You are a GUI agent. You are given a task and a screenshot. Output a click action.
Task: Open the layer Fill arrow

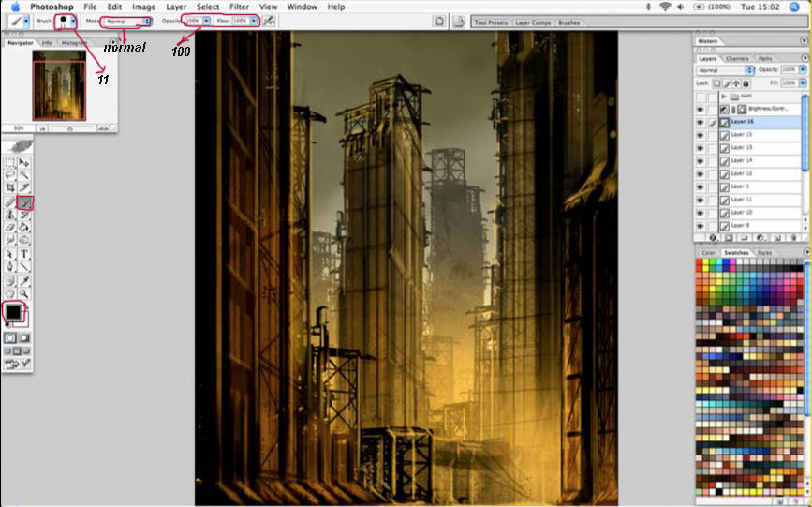(802, 83)
